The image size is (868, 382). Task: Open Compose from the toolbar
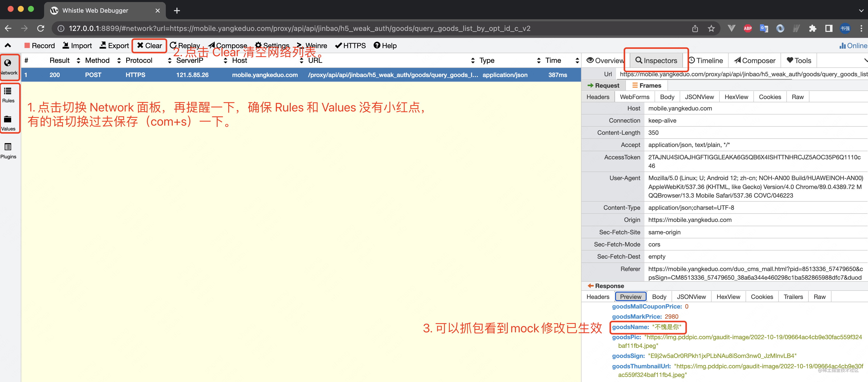coord(227,45)
